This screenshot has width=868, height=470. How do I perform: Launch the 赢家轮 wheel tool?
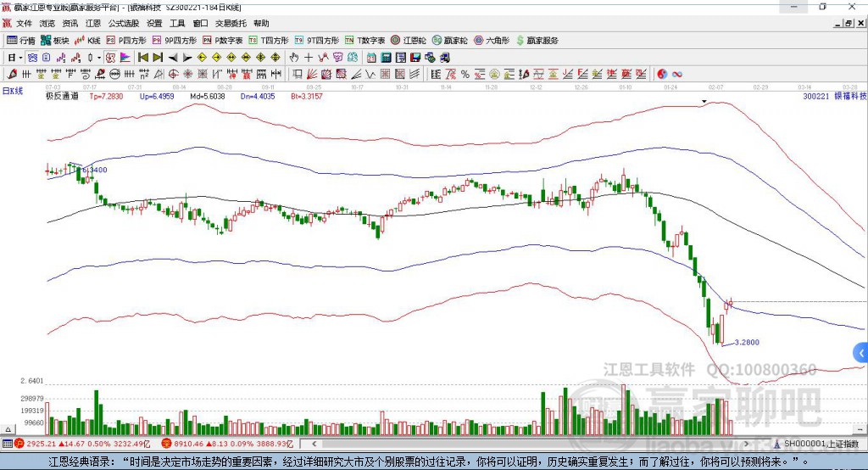[449, 41]
